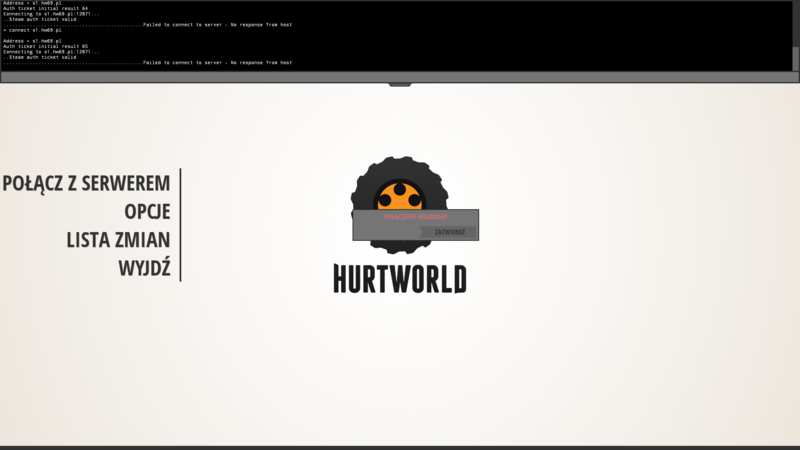
Task: Open the OPCJE menu entry
Action: (147, 212)
